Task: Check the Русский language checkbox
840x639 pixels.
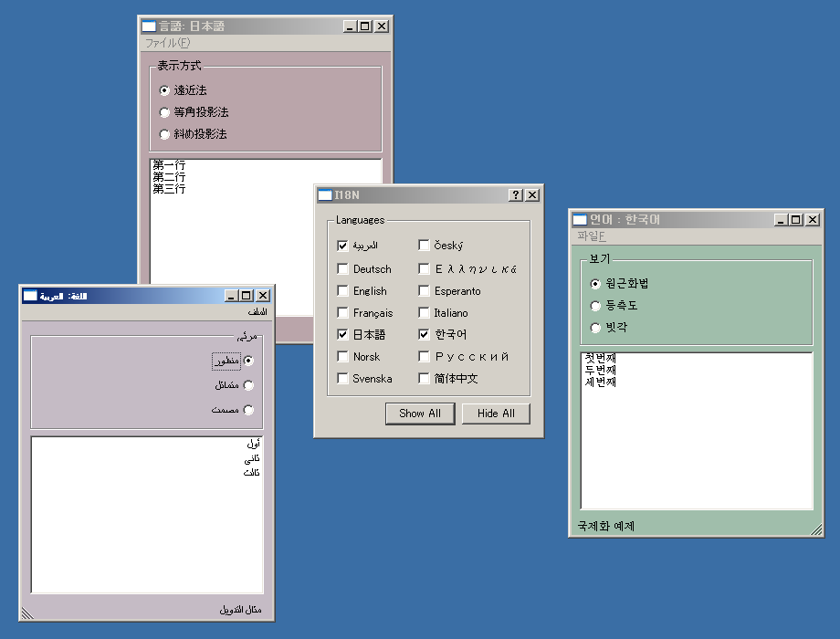Action: tap(425, 357)
